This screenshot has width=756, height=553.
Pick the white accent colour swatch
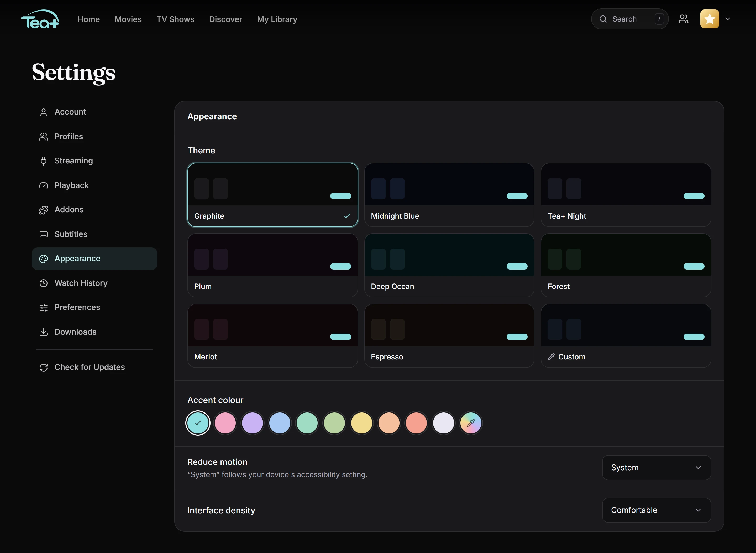click(444, 423)
